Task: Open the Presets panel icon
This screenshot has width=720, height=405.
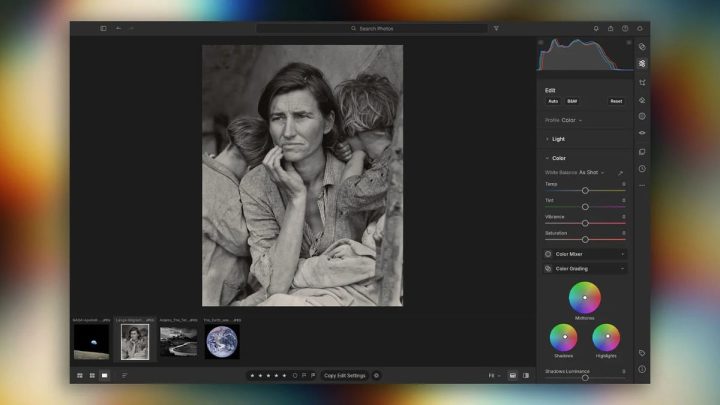Action: [642, 47]
